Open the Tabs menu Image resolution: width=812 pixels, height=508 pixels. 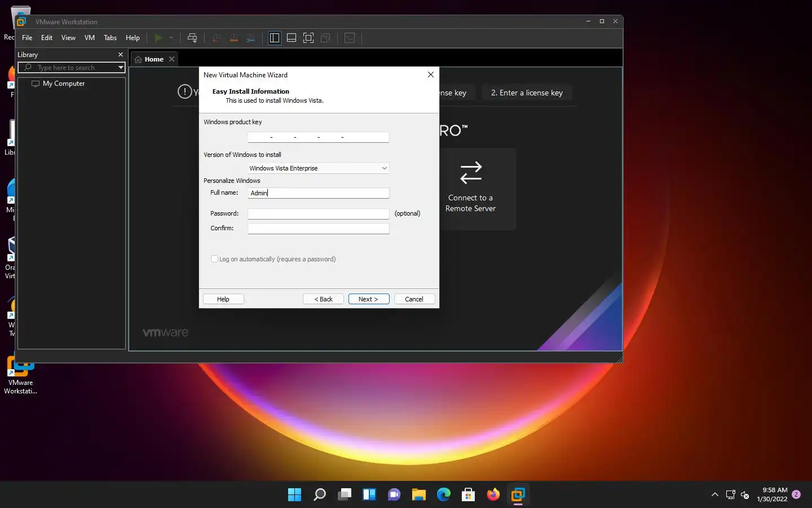click(110, 38)
